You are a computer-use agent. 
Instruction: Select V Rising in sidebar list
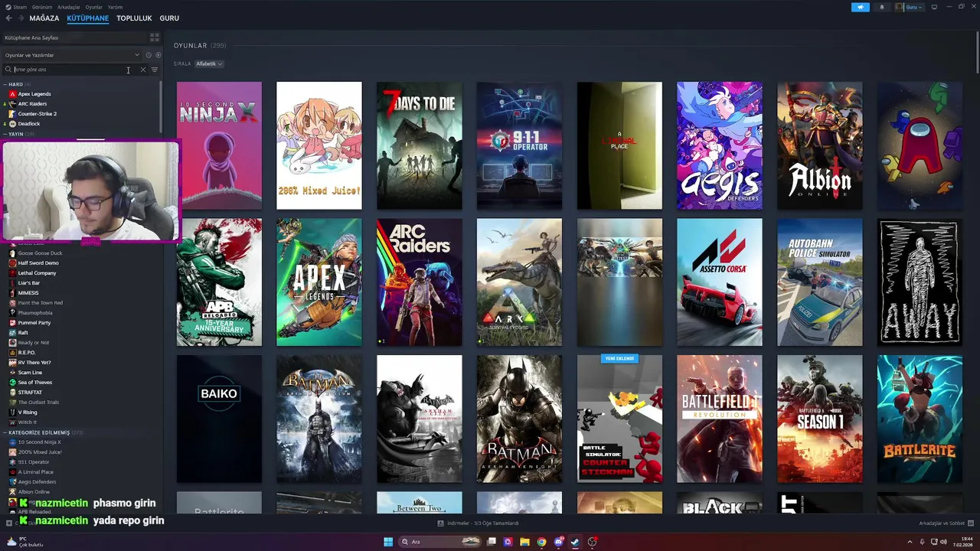28,412
